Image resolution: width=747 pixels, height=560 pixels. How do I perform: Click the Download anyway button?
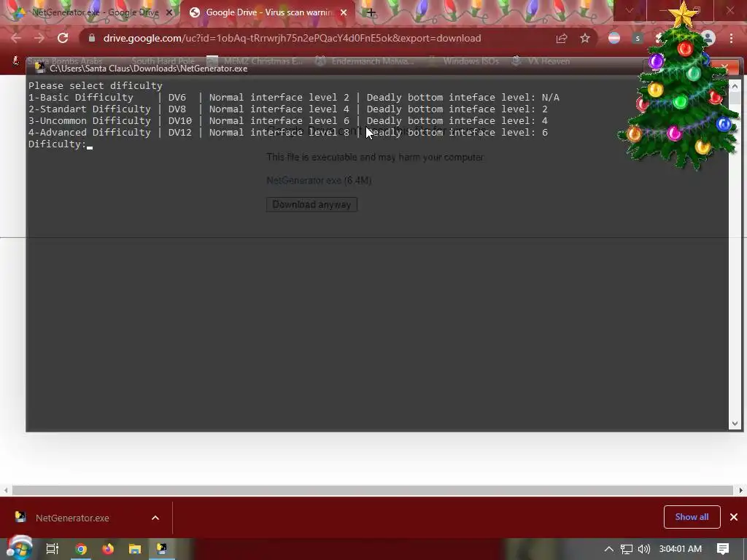tap(311, 204)
